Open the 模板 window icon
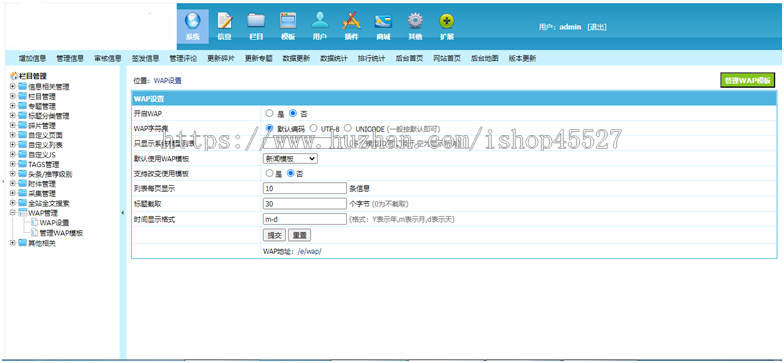Viewport: 784px width, 363px height. (288, 20)
